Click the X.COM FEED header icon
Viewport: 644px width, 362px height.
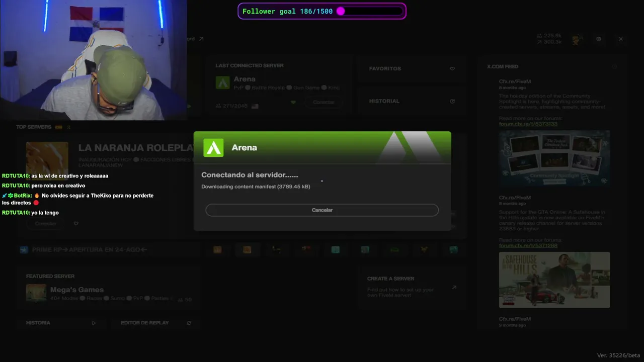tap(614, 66)
